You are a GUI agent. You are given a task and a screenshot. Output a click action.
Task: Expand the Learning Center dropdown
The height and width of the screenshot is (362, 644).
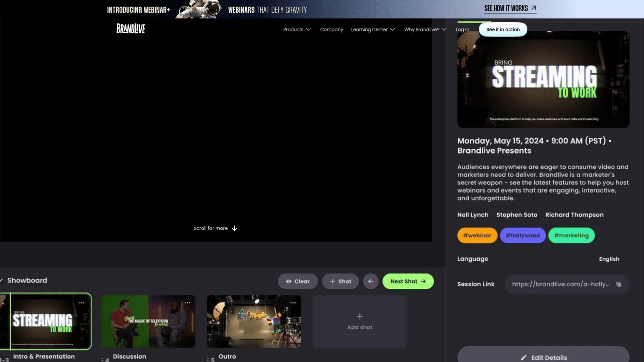coord(373,29)
